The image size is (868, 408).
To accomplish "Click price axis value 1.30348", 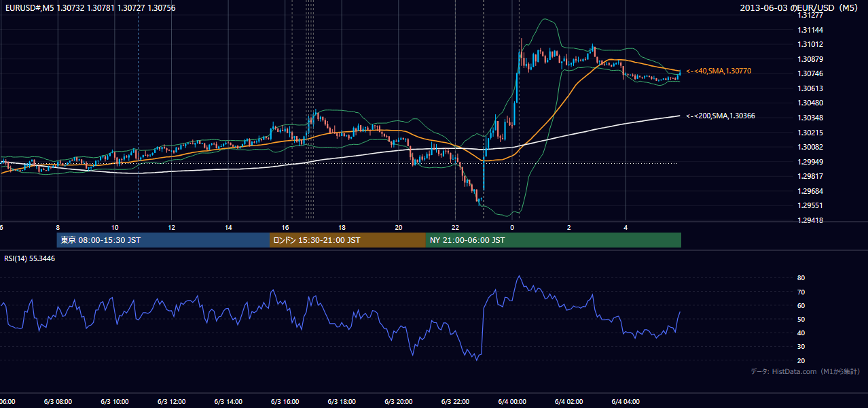I will [810, 118].
